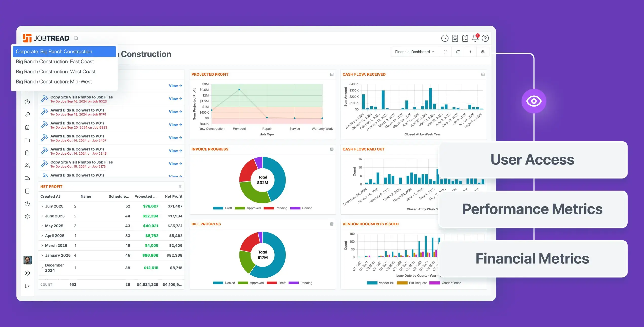644x327 pixels.
Task: Click the refresh dashboard icon
Action: click(x=458, y=52)
